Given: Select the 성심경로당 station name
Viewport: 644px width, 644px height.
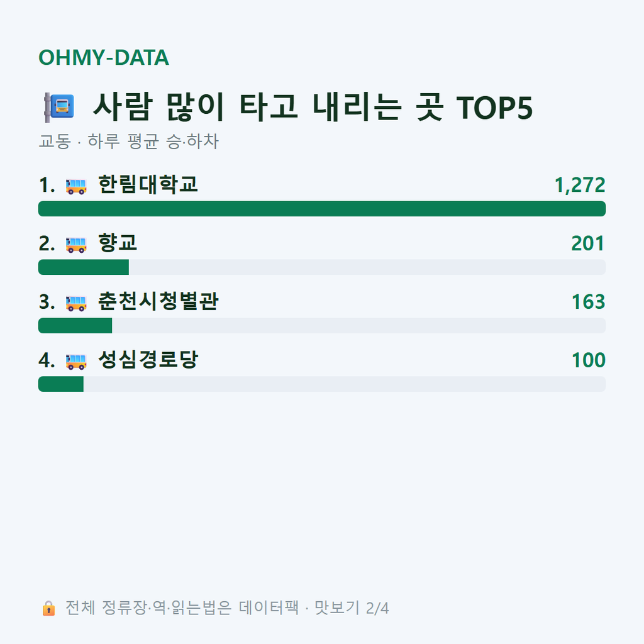Looking at the screenshot, I should pos(148,360).
